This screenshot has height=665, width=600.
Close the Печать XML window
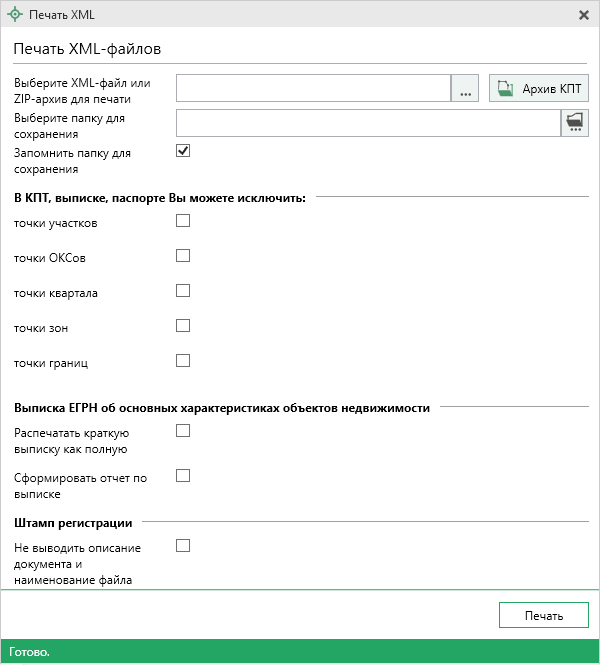click(584, 15)
